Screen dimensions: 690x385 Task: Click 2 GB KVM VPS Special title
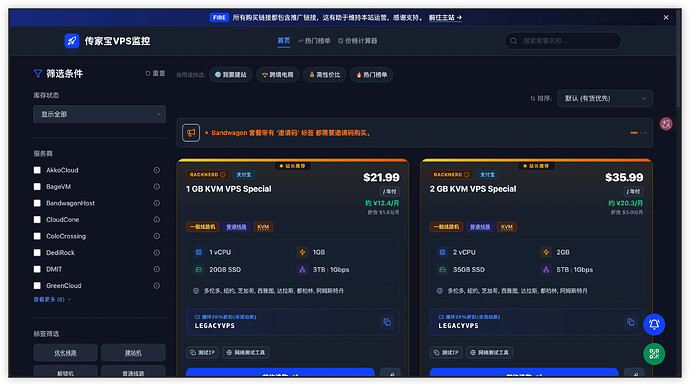[x=473, y=189]
